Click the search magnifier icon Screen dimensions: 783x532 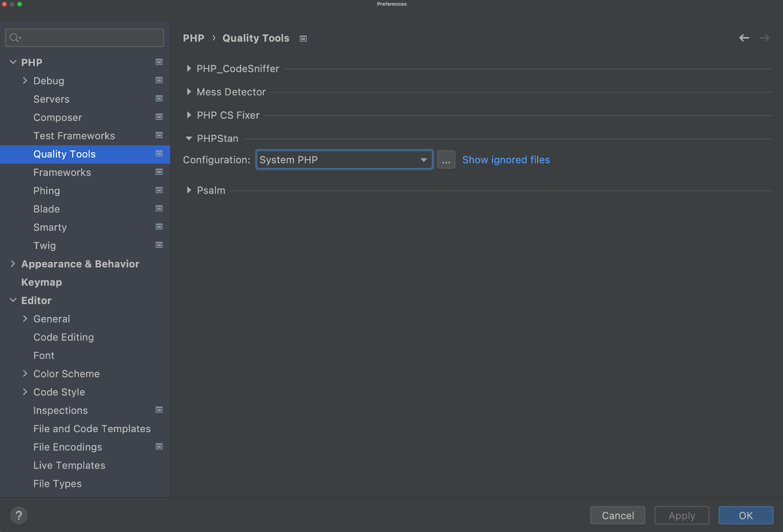[x=15, y=38]
